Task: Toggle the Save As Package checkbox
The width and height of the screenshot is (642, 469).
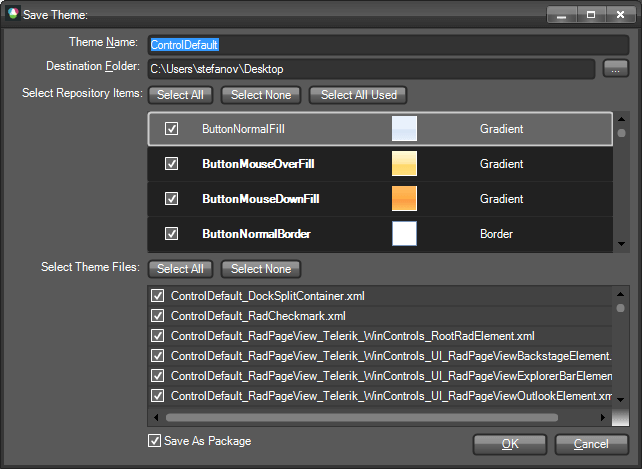Action: (154, 441)
